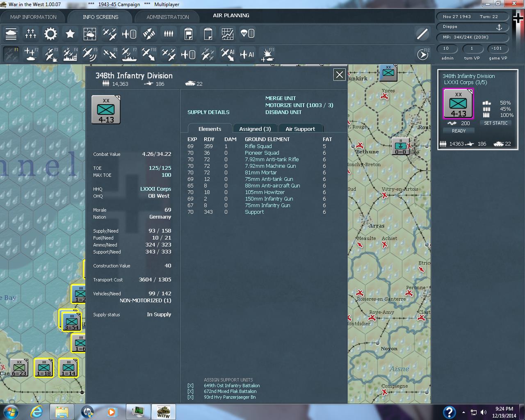Select the 3=54 unit counter on the map
This screenshot has width=525, height=420.
coord(71,321)
